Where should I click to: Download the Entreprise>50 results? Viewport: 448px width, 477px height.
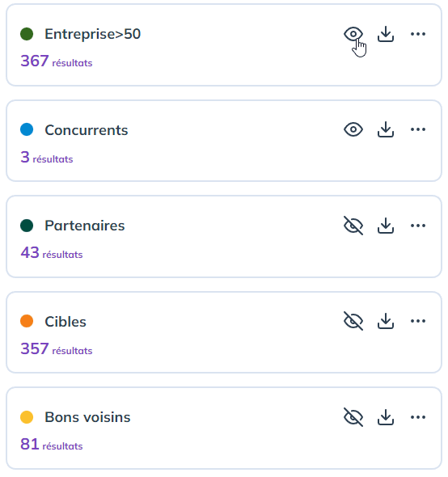[386, 34]
